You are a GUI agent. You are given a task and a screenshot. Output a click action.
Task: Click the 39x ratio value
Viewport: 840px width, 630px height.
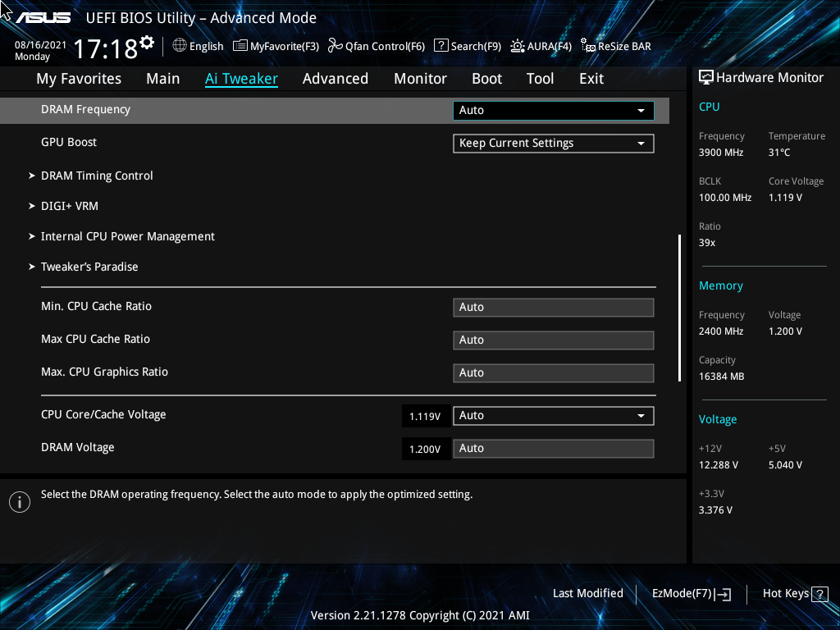(x=706, y=243)
